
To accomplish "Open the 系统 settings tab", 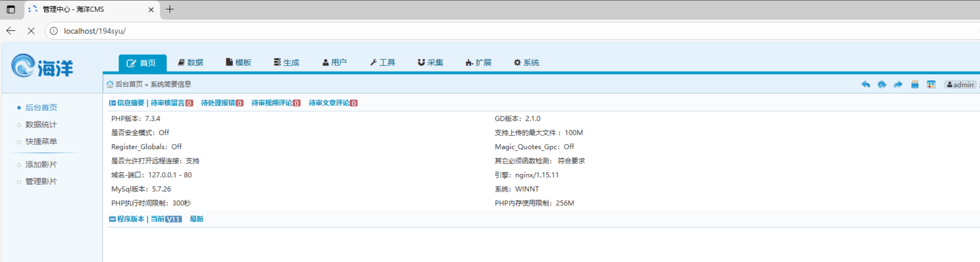I will [526, 62].
